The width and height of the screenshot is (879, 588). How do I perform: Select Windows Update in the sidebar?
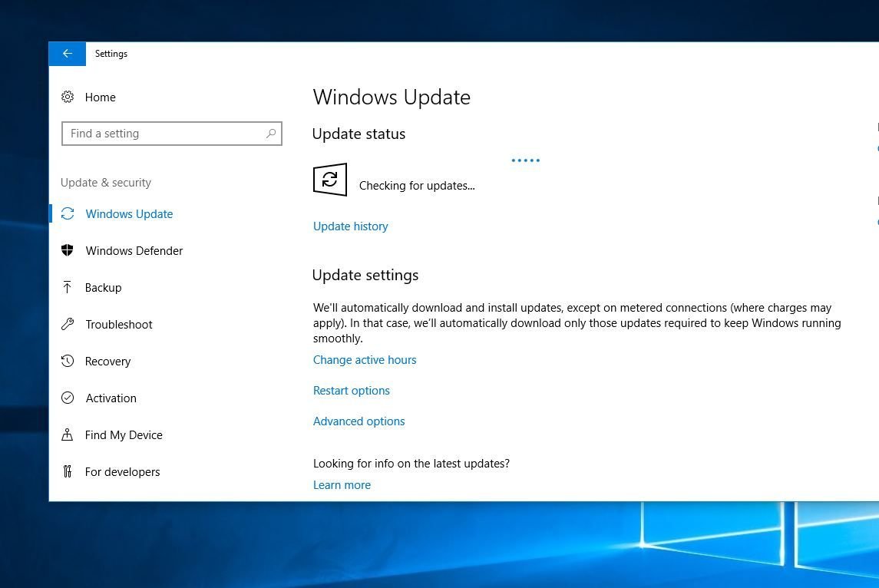tap(129, 214)
